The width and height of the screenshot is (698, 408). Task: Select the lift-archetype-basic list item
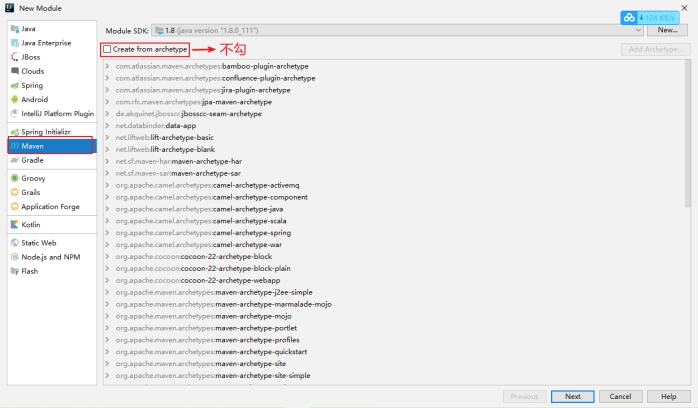tap(165, 137)
